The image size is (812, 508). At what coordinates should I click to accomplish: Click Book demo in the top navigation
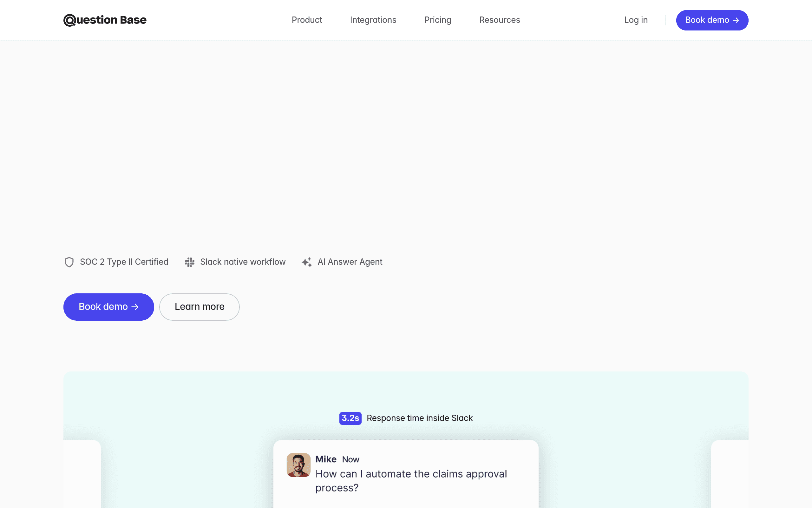tap(712, 20)
